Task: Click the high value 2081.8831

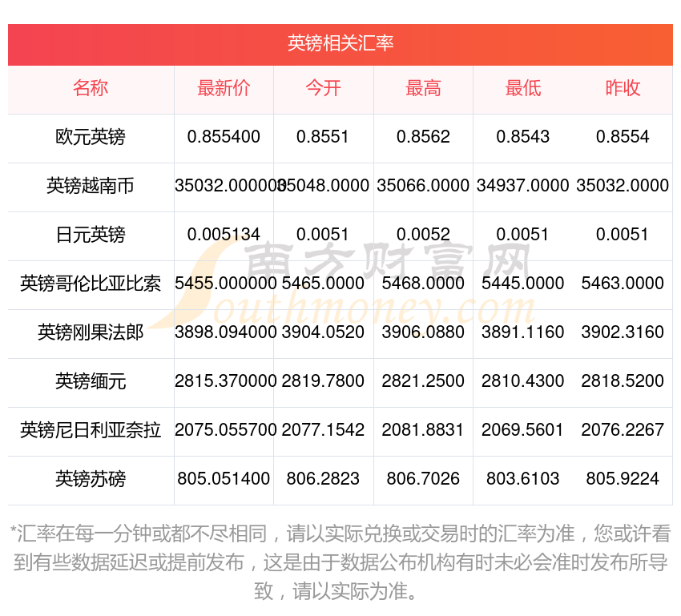Action: coord(423,430)
